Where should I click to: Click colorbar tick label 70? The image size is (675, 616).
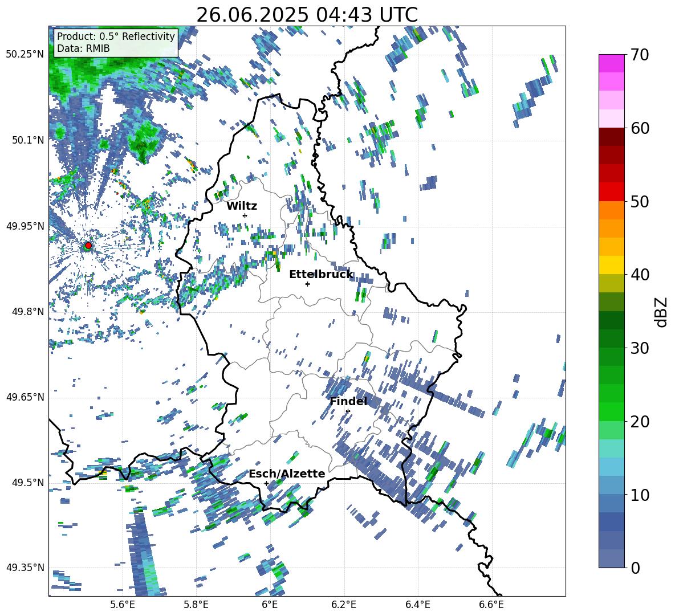coord(639,55)
